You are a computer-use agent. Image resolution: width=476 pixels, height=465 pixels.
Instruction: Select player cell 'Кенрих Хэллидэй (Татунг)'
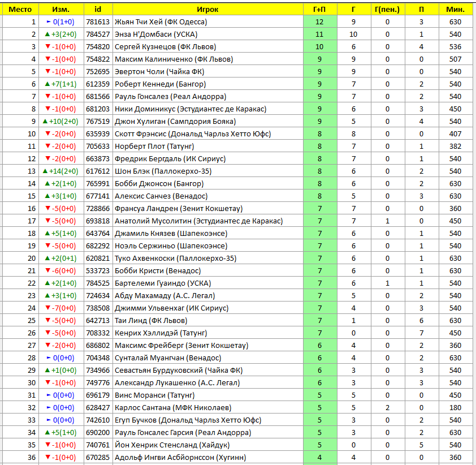(207, 333)
